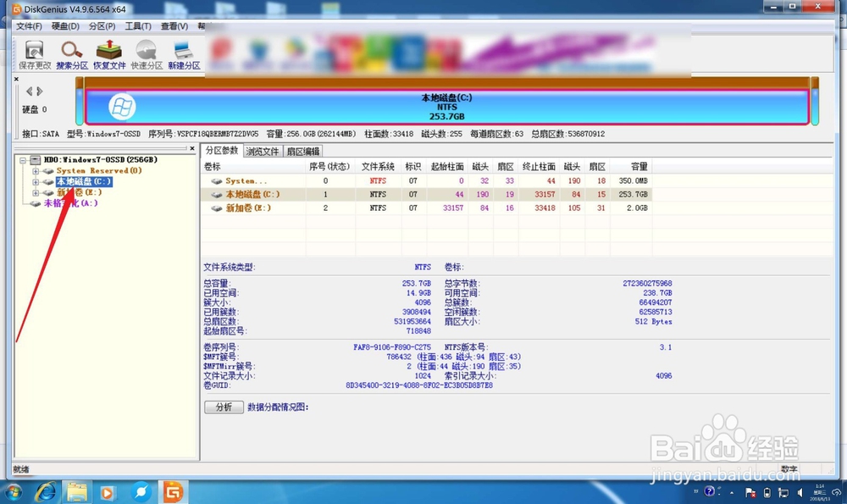Screen dimensions: 847x504
Task: Select the unformatted (A:) tree item
Action: coord(70,203)
